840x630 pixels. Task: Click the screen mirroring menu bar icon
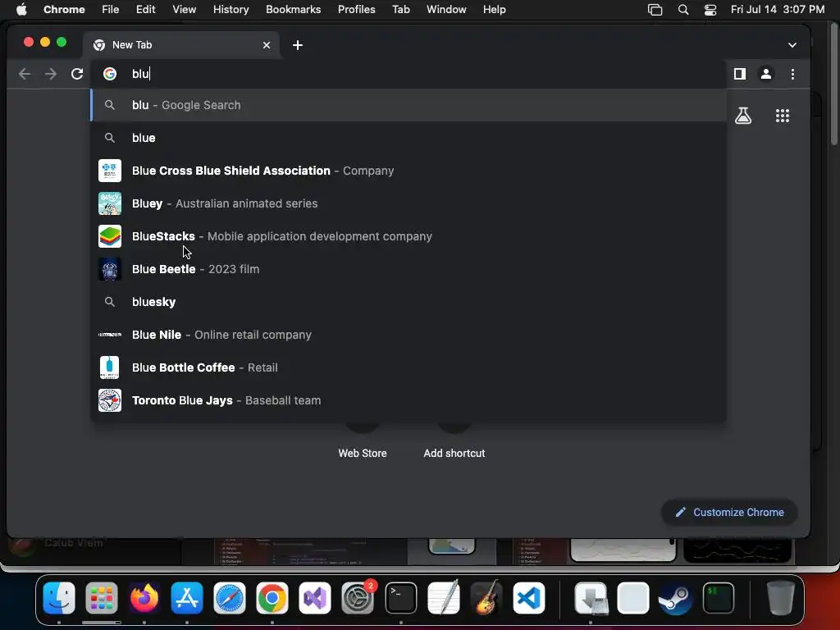point(655,10)
